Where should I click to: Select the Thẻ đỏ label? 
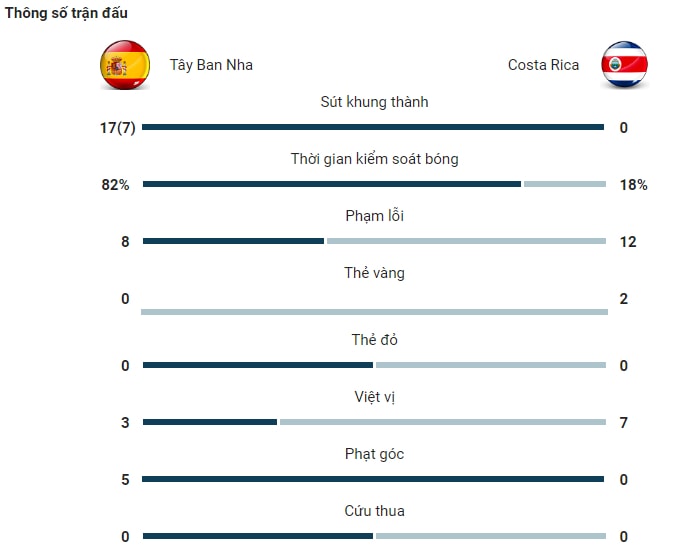point(374,340)
